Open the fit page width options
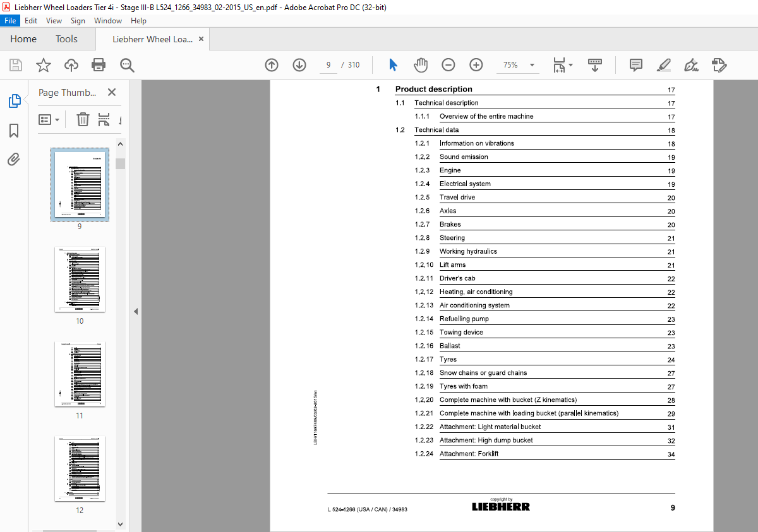The width and height of the screenshot is (758, 532). tap(563, 64)
